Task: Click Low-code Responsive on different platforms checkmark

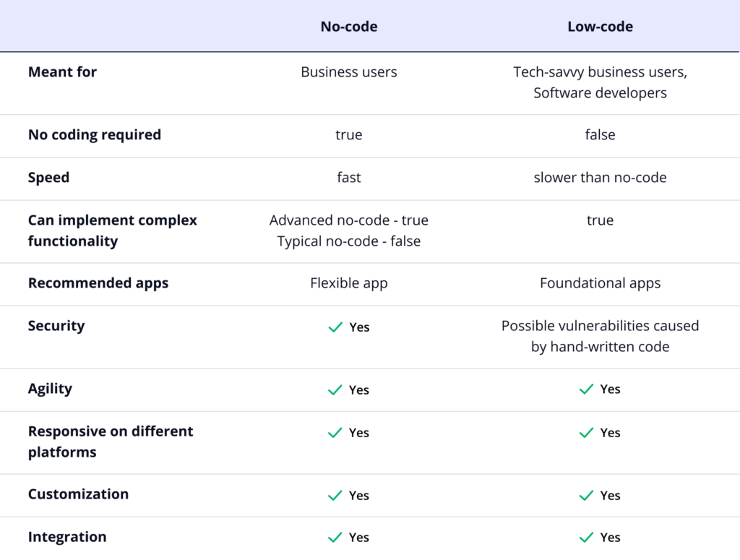Action: (586, 433)
